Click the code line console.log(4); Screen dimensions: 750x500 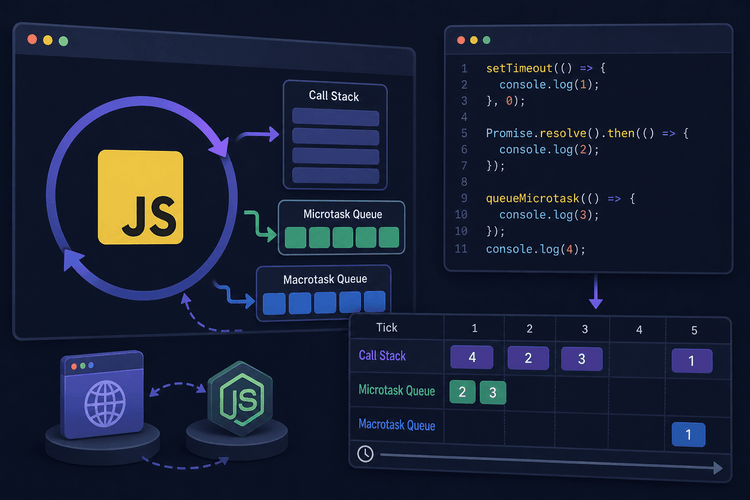(x=535, y=249)
